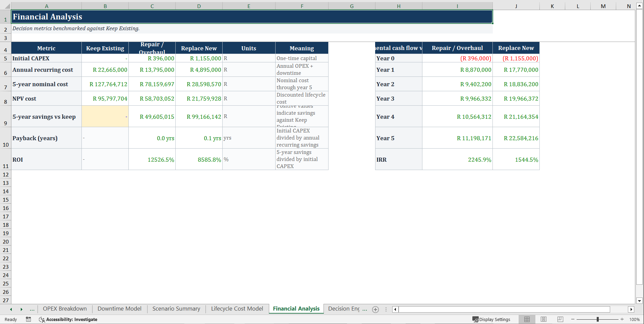Click the vertical scrollbar down arrow
The height and width of the screenshot is (324, 644).
(639, 301)
